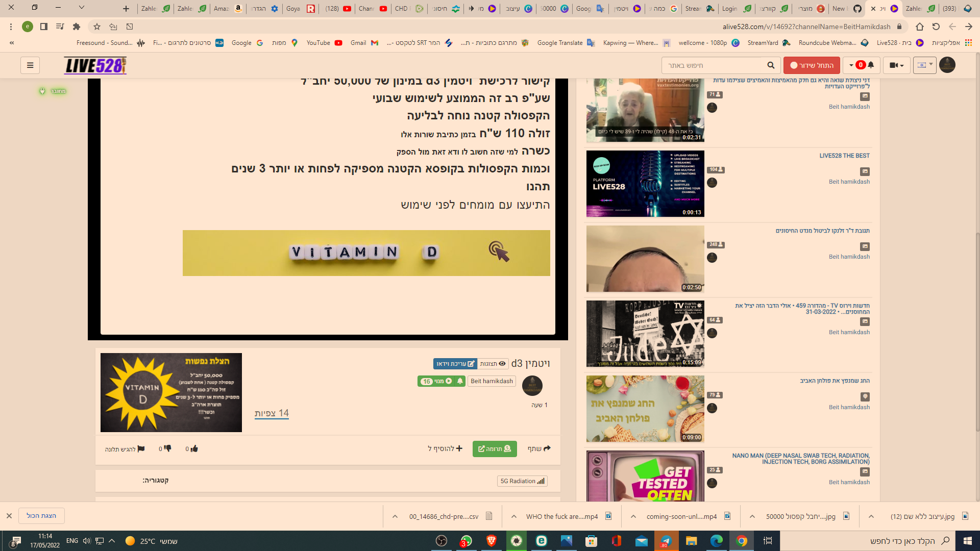Report the video with flag icon

[x=125, y=449]
